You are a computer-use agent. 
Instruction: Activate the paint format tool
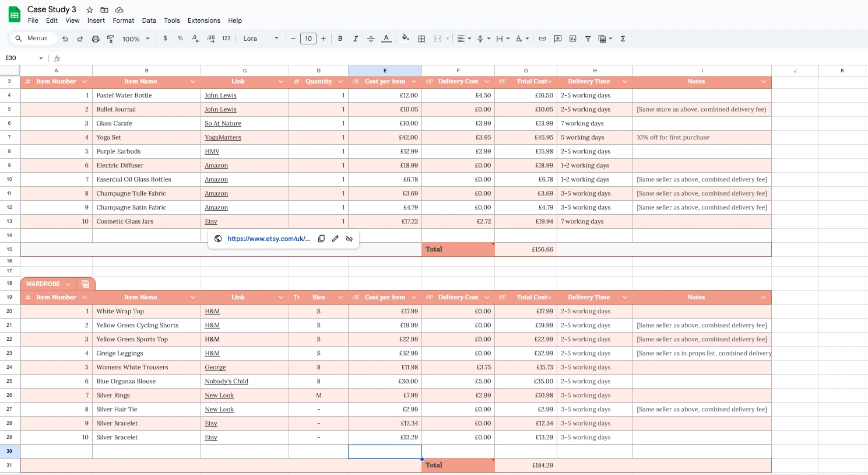pos(110,39)
